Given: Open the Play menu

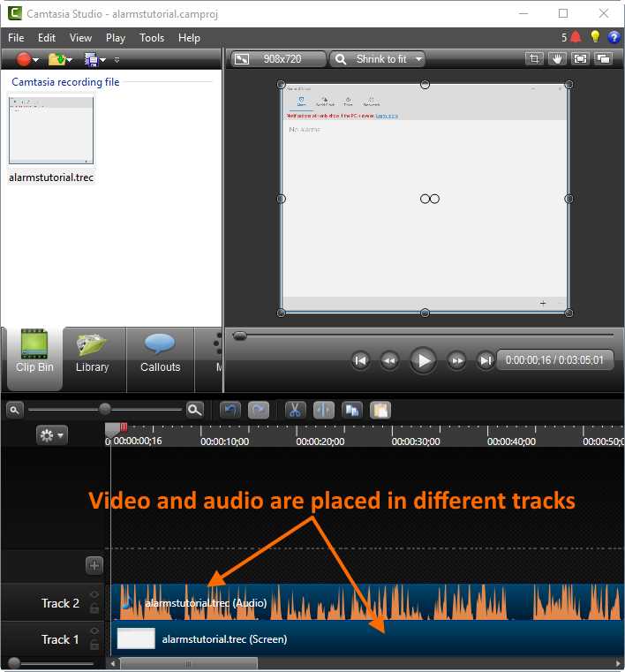Looking at the screenshot, I should 116,38.
